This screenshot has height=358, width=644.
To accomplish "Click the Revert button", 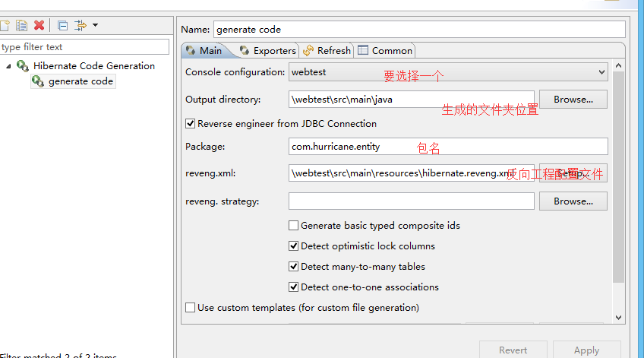I will tap(513, 350).
